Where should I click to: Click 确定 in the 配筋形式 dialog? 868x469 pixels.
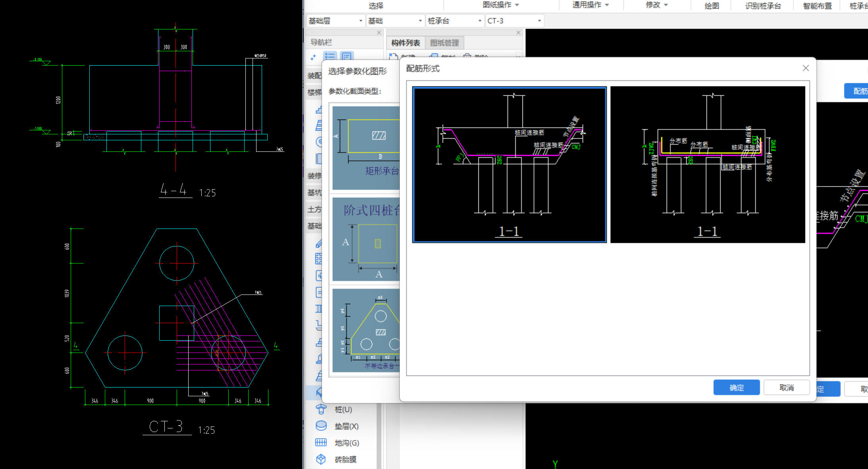click(737, 388)
